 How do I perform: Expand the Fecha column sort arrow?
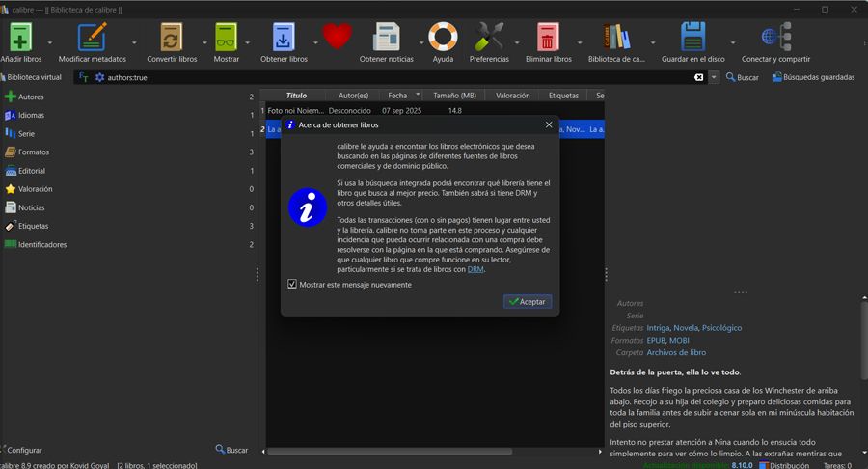pos(418,96)
